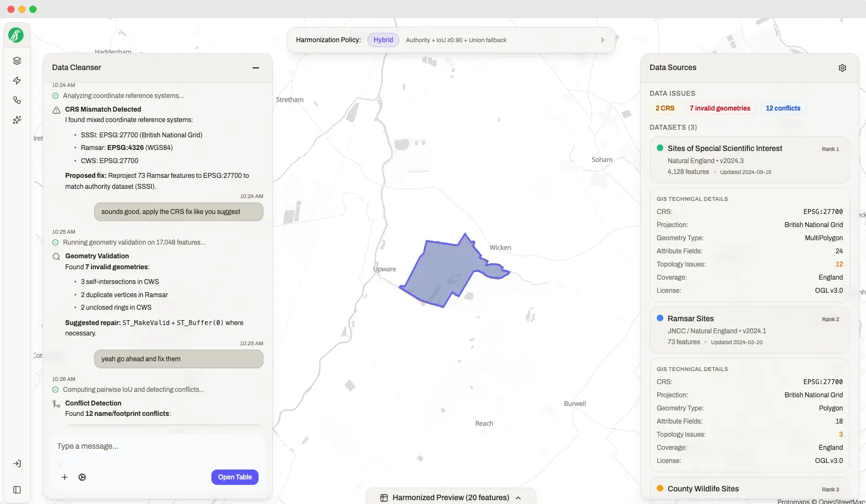This screenshot has height=504, width=866.
Task: Select the 7 invalid geometries tag
Action: click(719, 108)
